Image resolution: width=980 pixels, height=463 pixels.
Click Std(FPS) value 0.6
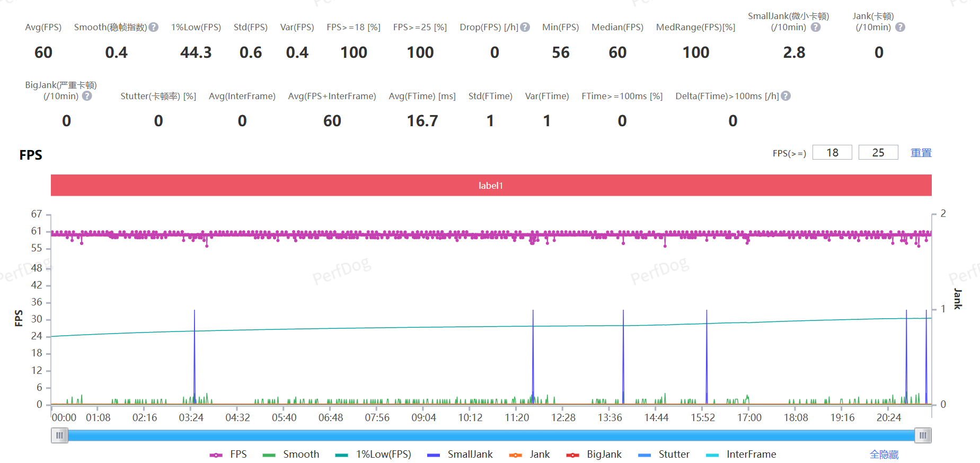(251, 53)
